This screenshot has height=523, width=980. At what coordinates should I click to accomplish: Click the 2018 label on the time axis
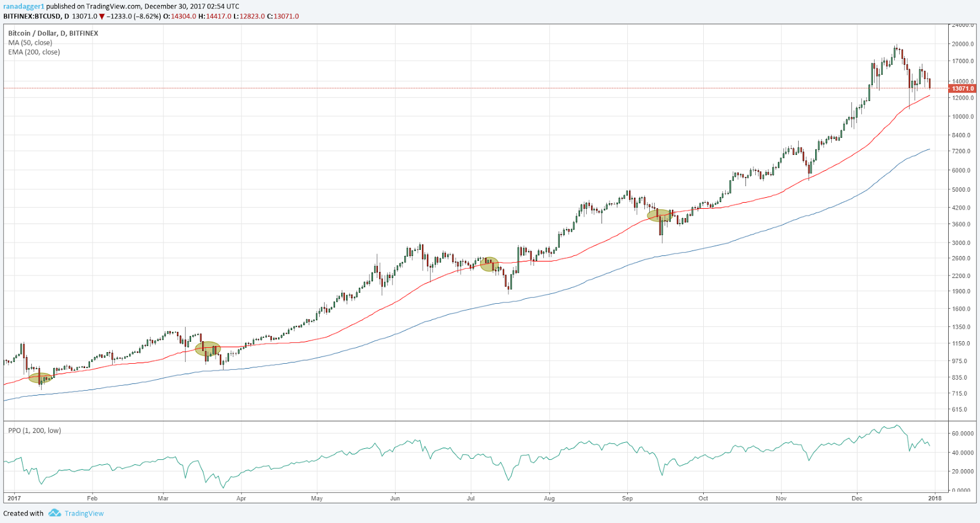click(x=935, y=498)
